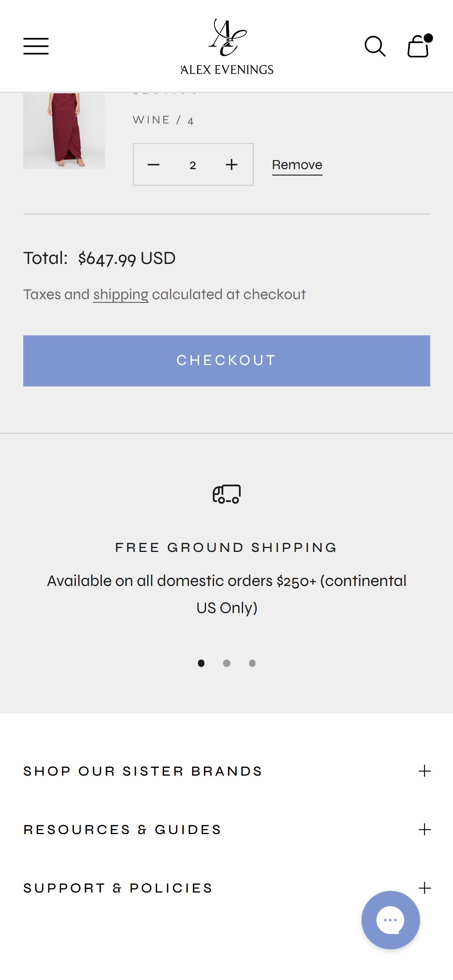
Task: Open the chat bubble widget
Action: (390, 920)
